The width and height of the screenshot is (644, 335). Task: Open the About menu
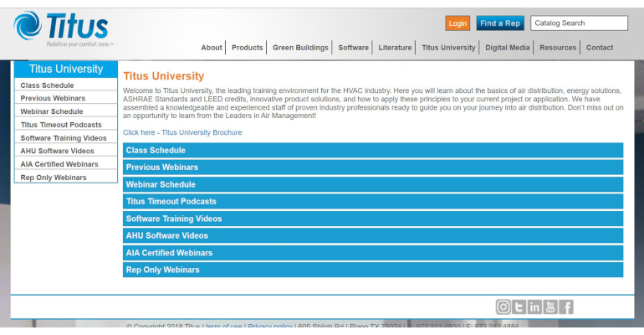(x=212, y=48)
